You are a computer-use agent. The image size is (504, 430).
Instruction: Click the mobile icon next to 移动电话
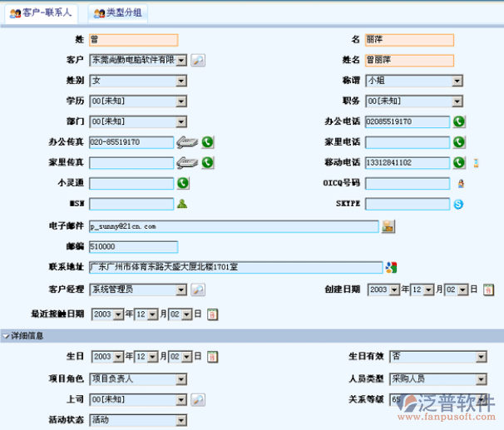[x=476, y=163]
